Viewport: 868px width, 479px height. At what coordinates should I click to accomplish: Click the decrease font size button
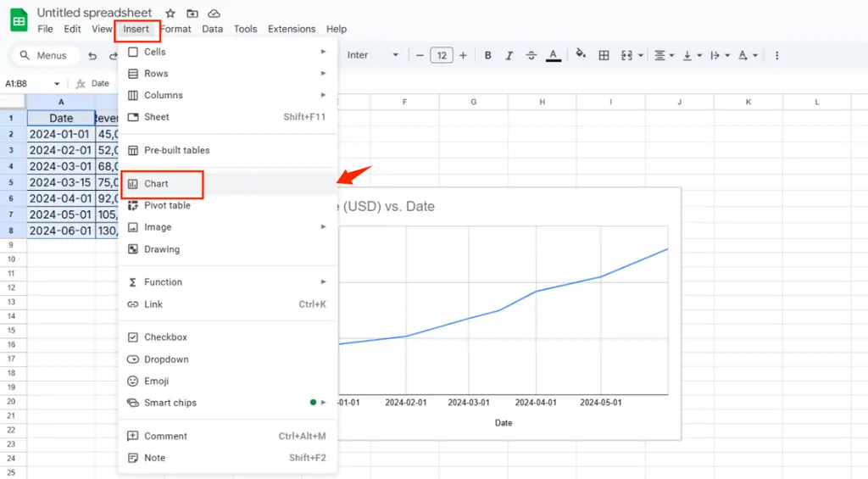(x=420, y=55)
